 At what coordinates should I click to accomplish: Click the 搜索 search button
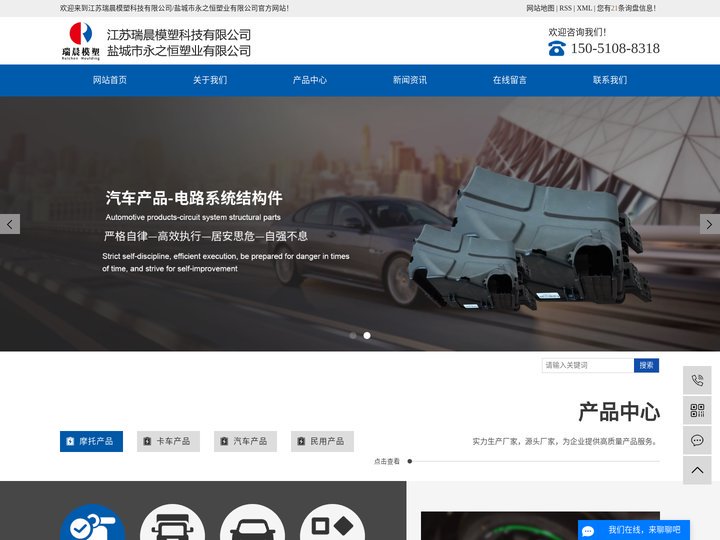point(647,366)
